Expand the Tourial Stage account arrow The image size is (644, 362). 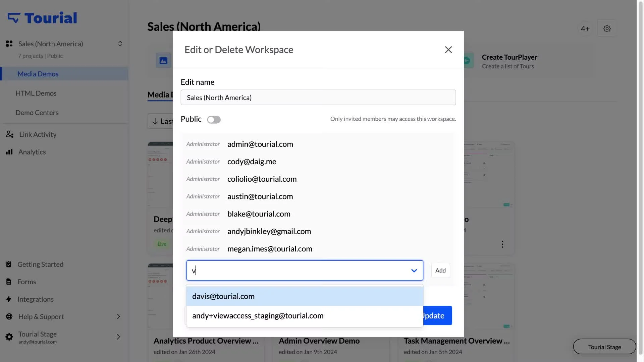118,337
